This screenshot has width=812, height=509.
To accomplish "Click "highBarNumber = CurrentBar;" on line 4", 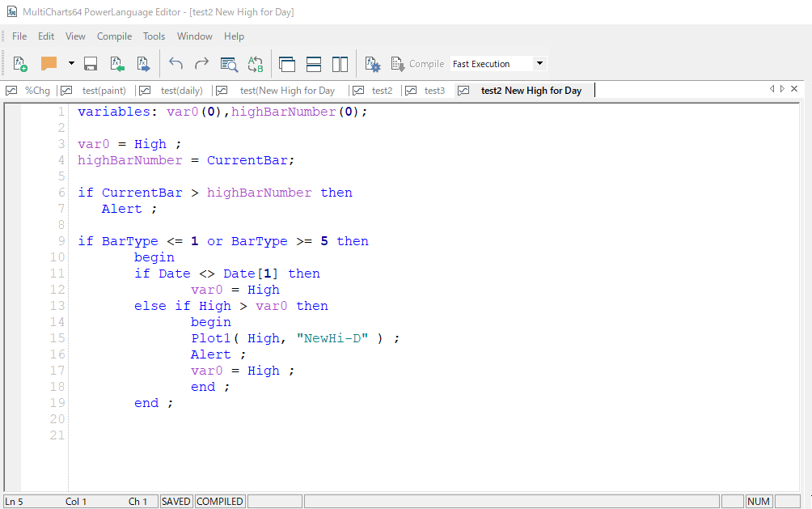I will [x=186, y=160].
